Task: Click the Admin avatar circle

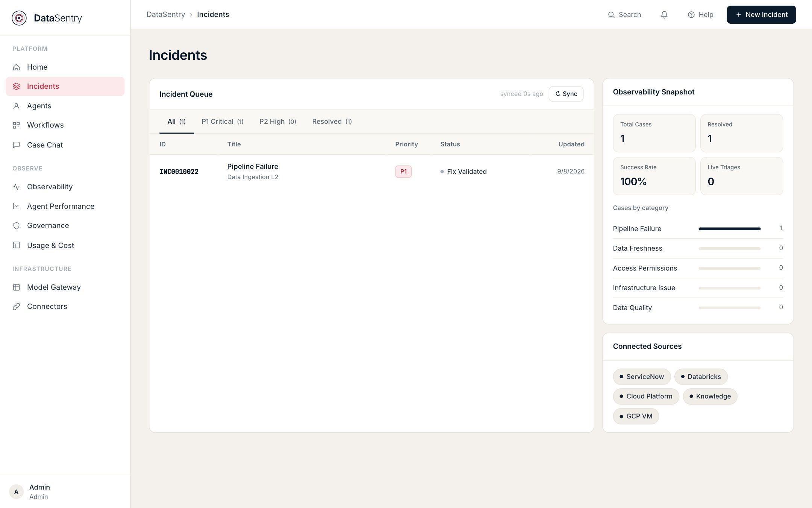Action: coord(16,492)
